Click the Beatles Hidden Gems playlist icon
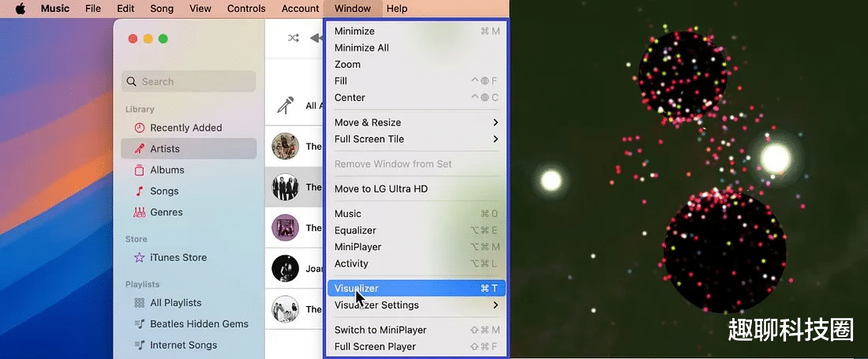Viewport: 868px width, 359px height. click(140, 323)
